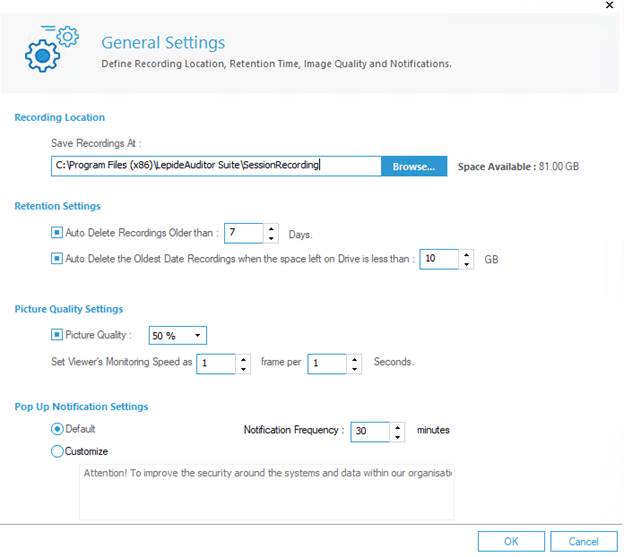
Task: Toggle Auto Delete Recordings Older than checkbox
Action: point(57,232)
